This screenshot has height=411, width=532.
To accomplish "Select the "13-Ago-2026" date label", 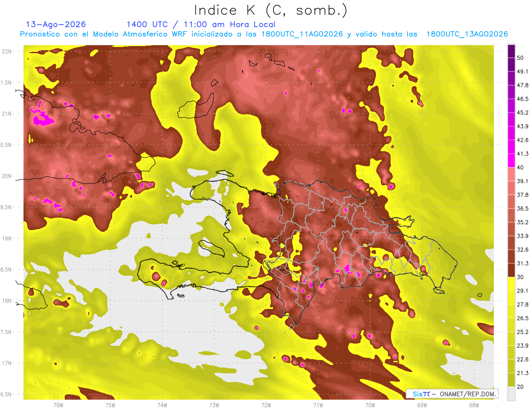I will tap(56, 24).
